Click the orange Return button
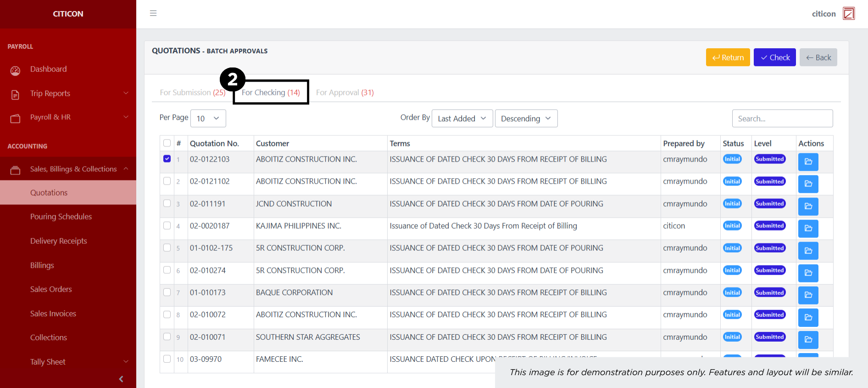The width and height of the screenshot is (868, 388). tap(728, 57)
